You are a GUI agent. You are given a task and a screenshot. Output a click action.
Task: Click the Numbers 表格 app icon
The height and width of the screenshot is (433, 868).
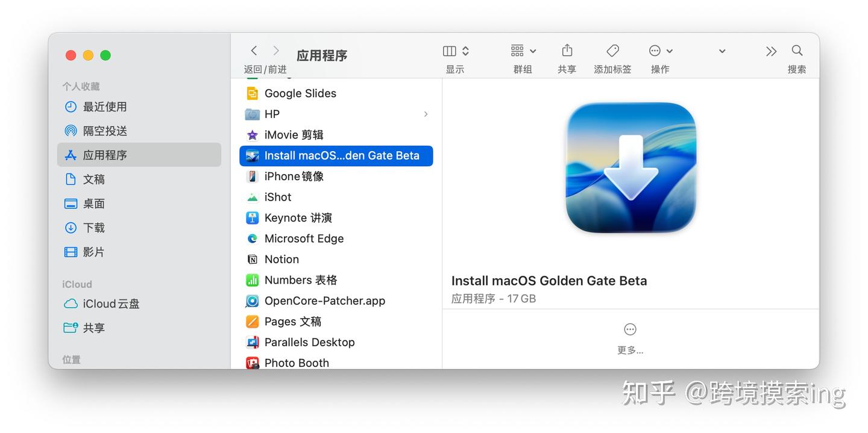tap(252, 280)
